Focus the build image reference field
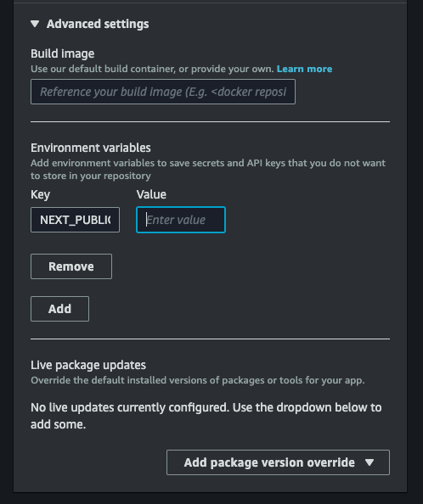Image resolution: width=423 pixels, height=504 pixels. 163,92
